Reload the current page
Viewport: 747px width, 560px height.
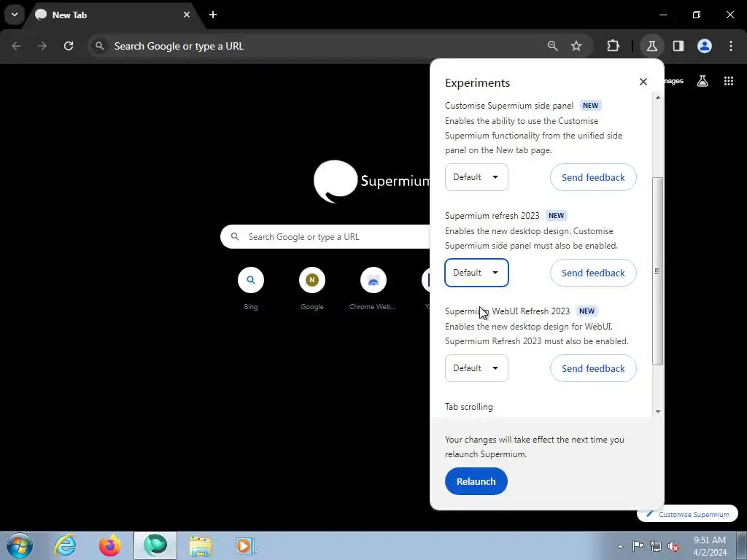click(x=69, y=46)
